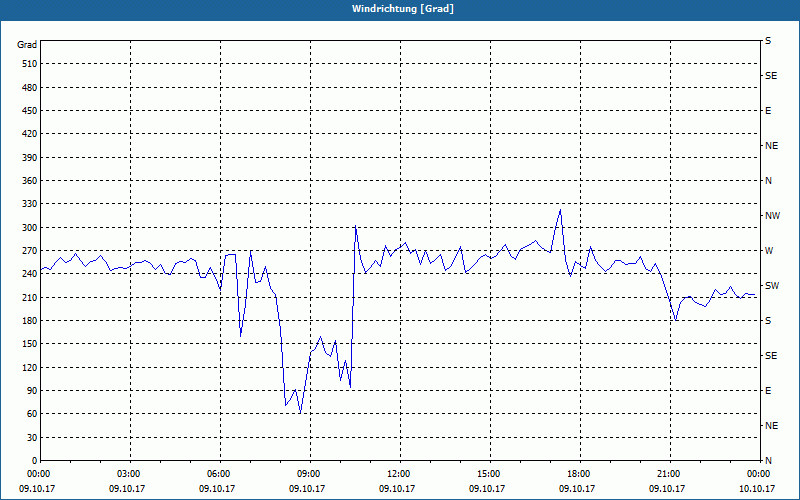Select compass label NE beside the 30 gridline
This screenshot has height=500, width=800.
coord(771,426)
